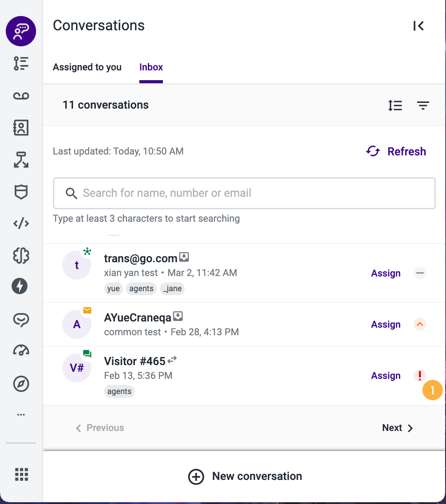Click the search name, number or email field
The image size is (446, 504).
244,193
